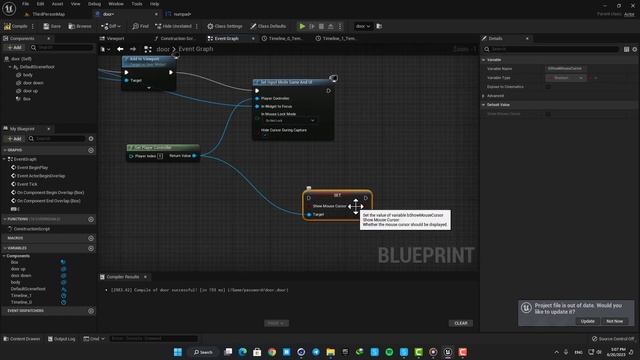Select the body component

(28, 75)
